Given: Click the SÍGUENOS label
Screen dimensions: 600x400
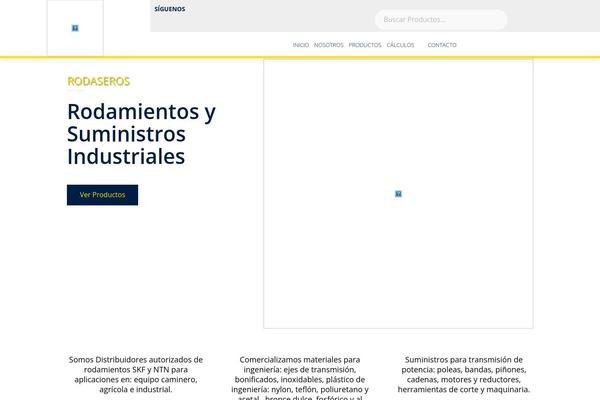Looking at the screenshot, I should pos(170,9).
